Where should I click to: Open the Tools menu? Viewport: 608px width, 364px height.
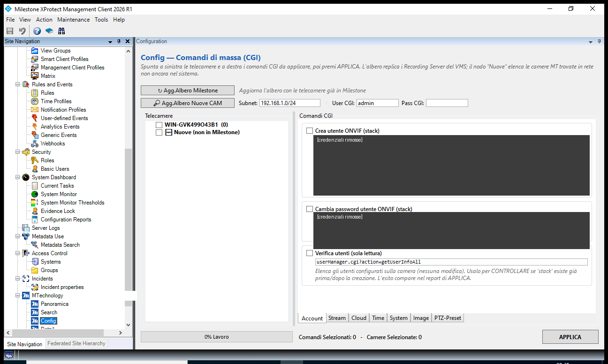tap(101, 20)
